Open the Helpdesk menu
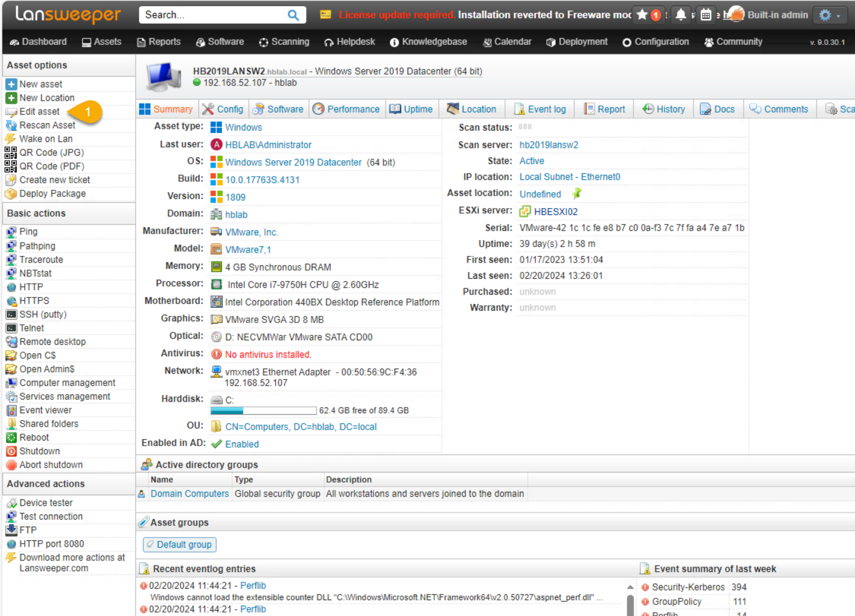The width and height of the screenshot is (855, 616). 349,42
